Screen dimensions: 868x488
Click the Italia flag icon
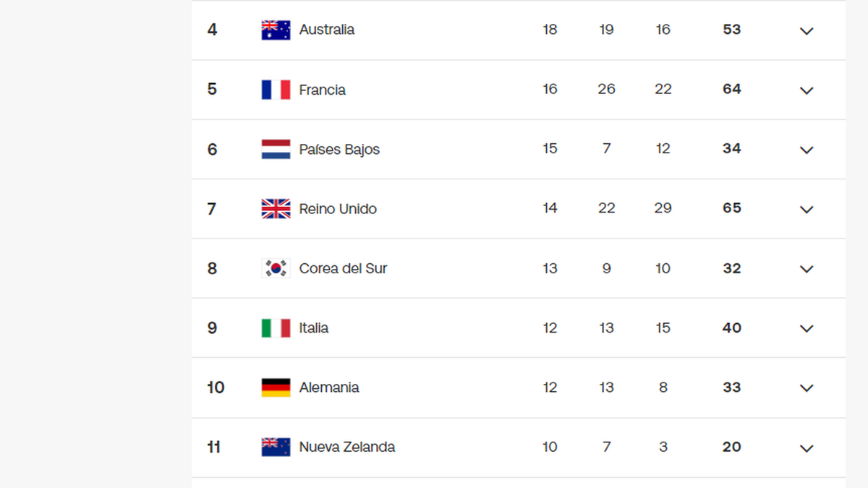tap(276, 328)
